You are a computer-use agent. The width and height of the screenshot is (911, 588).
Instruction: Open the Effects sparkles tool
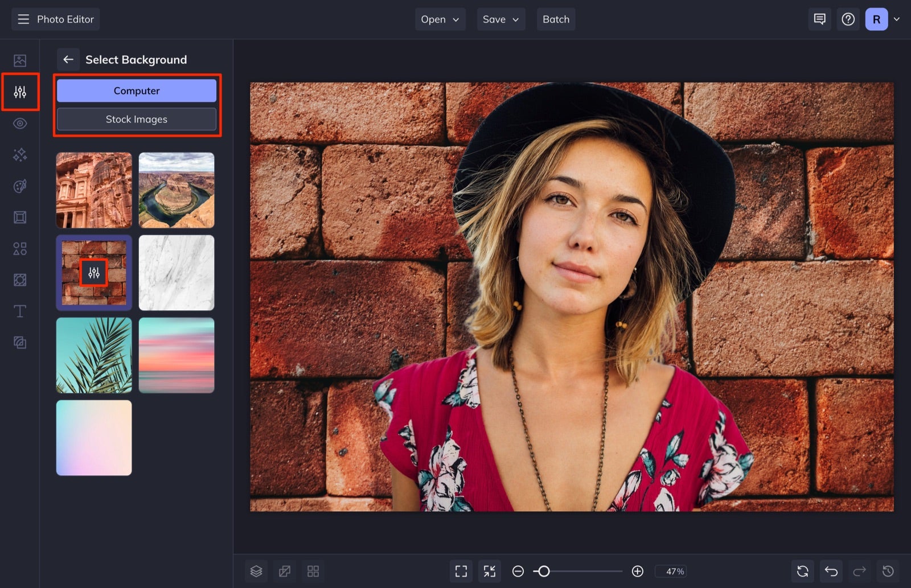pos(20,154)
